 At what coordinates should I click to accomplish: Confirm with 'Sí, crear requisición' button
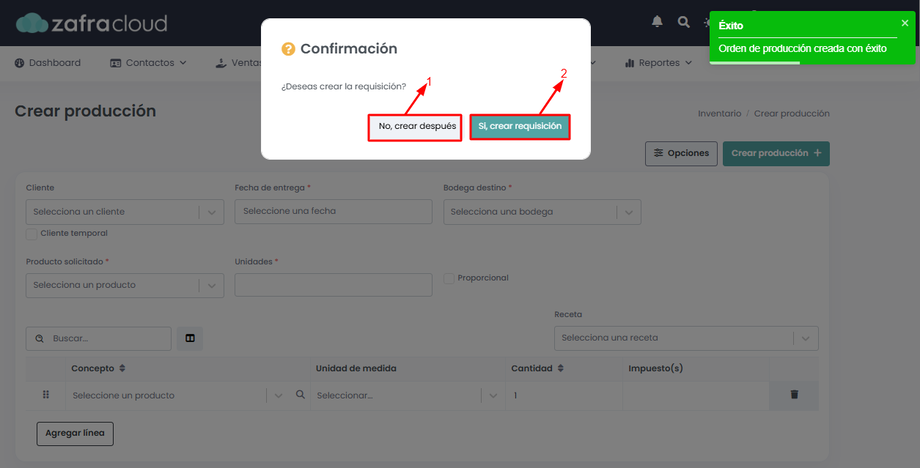(x=520, y=127)
